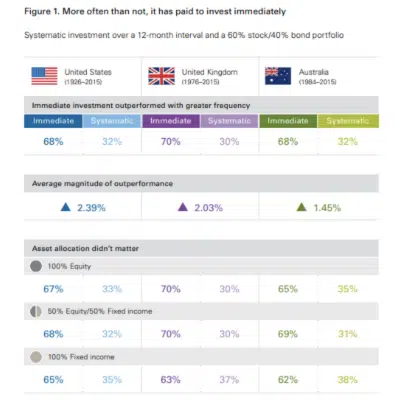Select the olive green Systematic header cell
This screenshot has width=397, height=401.
click(x=348, y=121)
